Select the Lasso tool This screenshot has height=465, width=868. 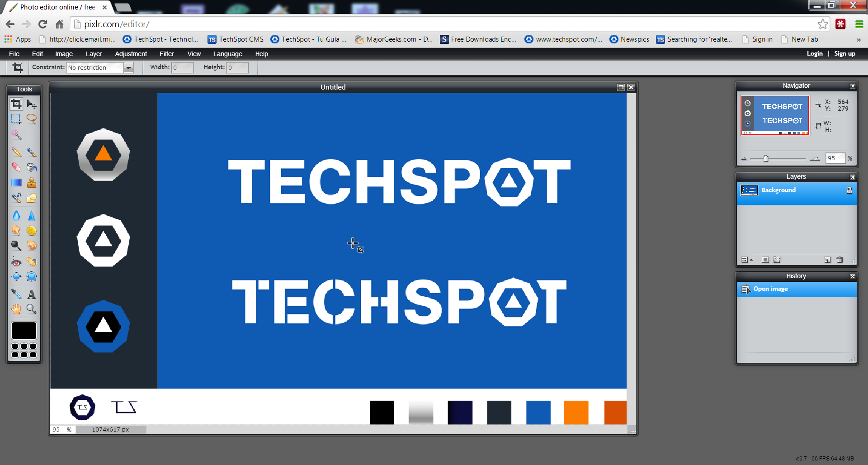32,119
